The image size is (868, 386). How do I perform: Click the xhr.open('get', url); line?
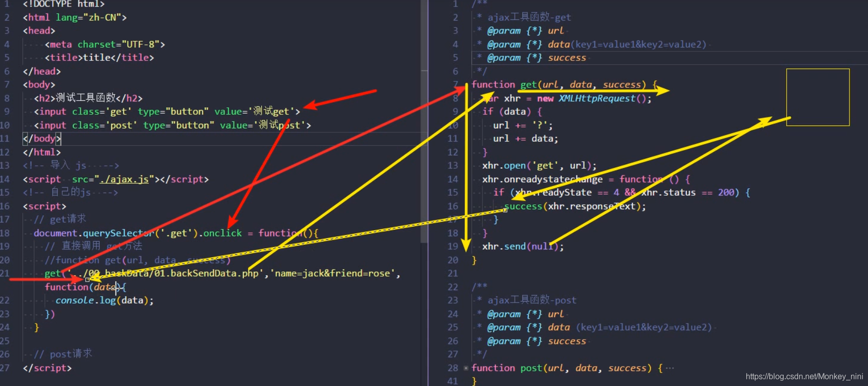pos(539,166)
